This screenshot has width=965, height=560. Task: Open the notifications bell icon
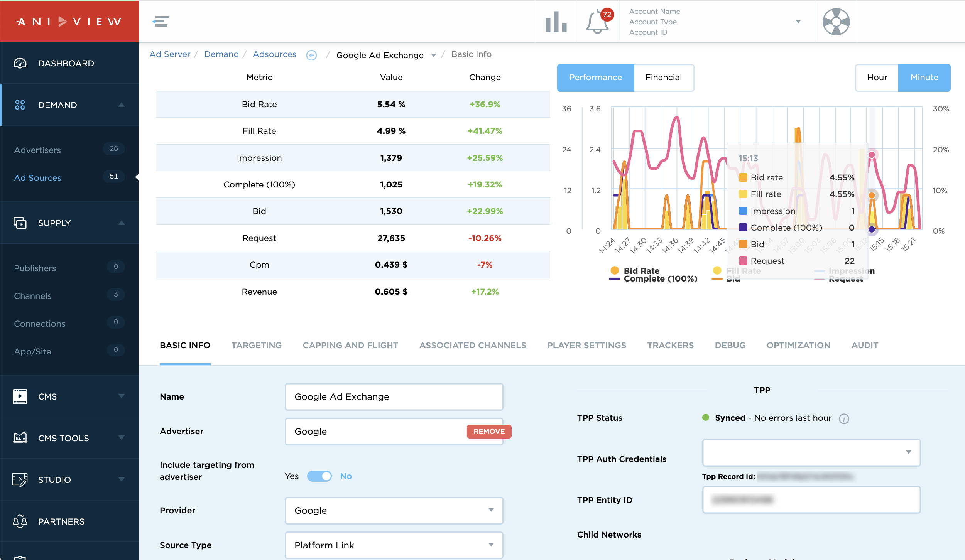pyautogui.click(x=597, y=22)
